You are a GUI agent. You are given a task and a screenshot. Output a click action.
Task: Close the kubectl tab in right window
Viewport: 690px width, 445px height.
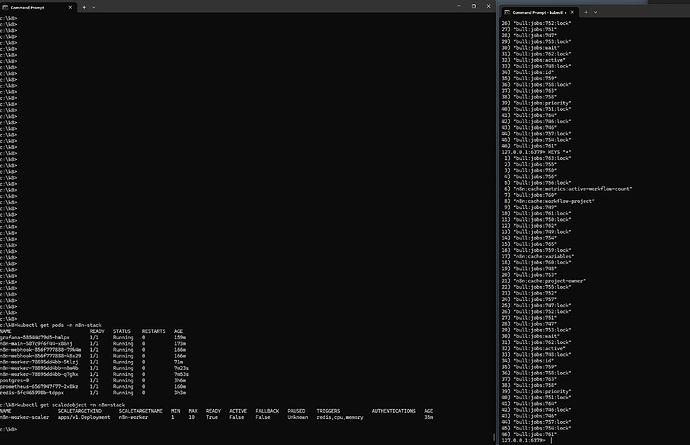point(572,12)
